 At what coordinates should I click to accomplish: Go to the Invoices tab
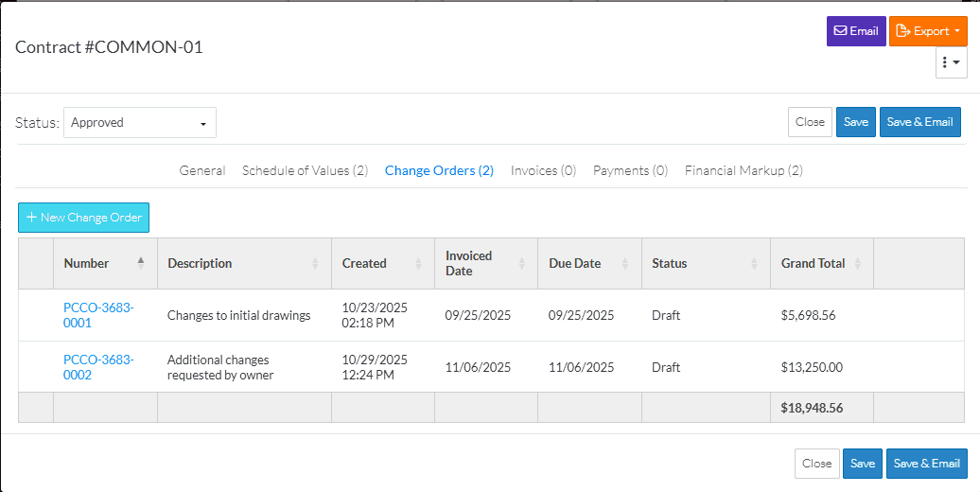pyautogui.click(x=543, y=170)
